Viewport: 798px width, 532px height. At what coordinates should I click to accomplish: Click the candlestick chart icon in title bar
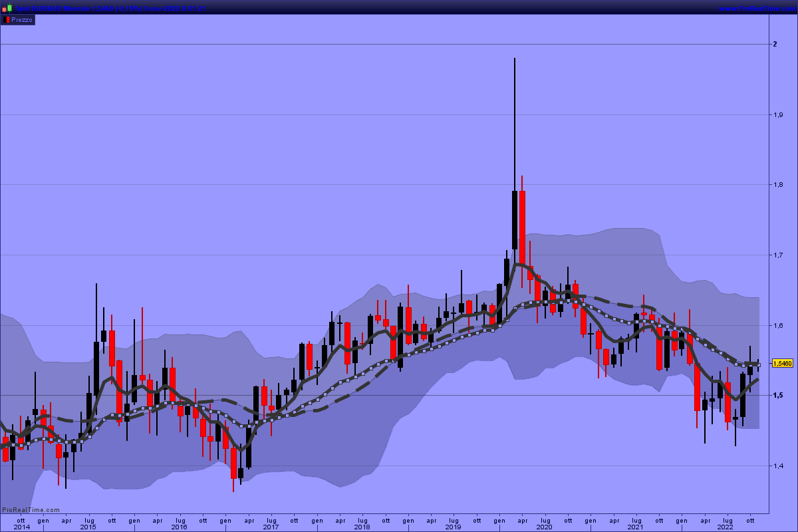(x=7, y=8)
